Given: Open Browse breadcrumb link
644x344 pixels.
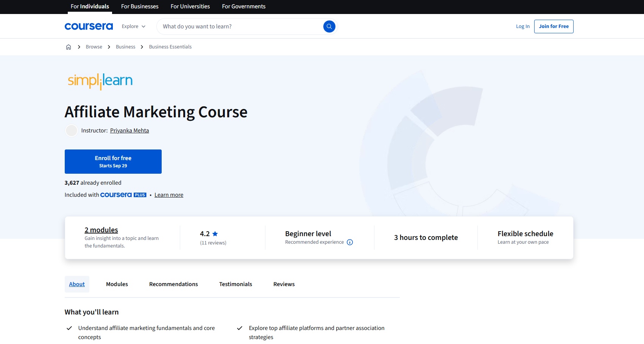Looking at the screenshot, I should (94, 47).
